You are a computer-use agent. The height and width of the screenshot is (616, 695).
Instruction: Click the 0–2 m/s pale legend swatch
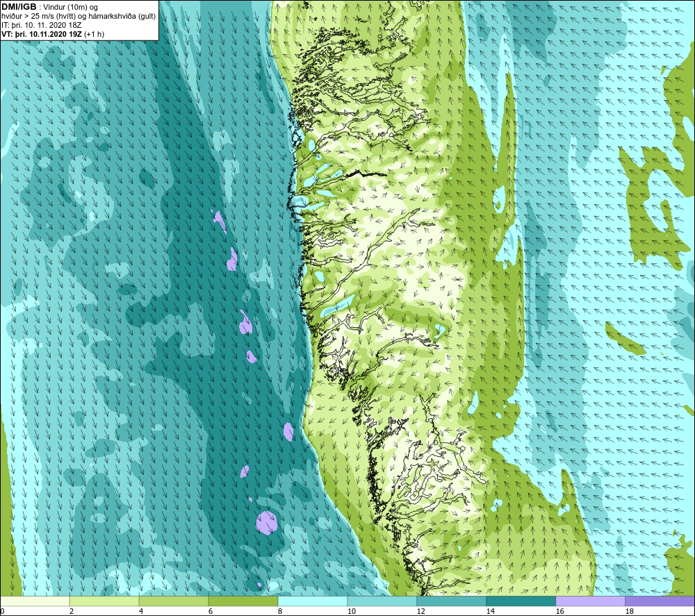(x=35, y=601)
